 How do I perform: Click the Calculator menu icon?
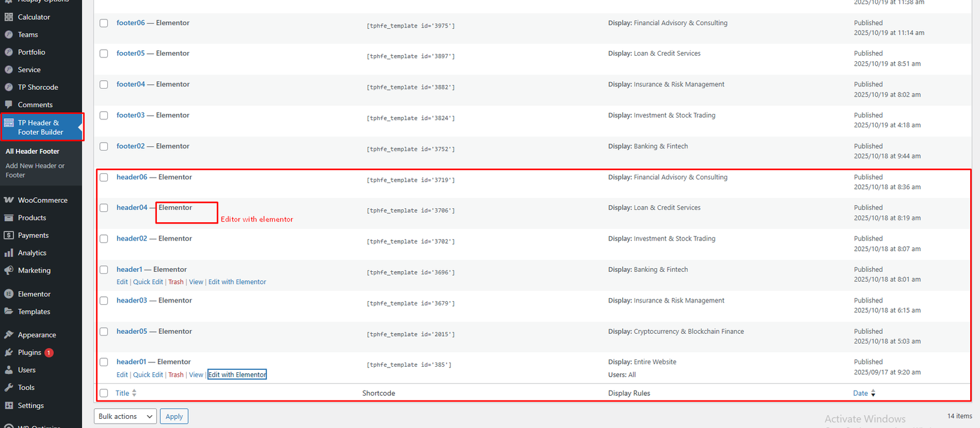(9, 17)
